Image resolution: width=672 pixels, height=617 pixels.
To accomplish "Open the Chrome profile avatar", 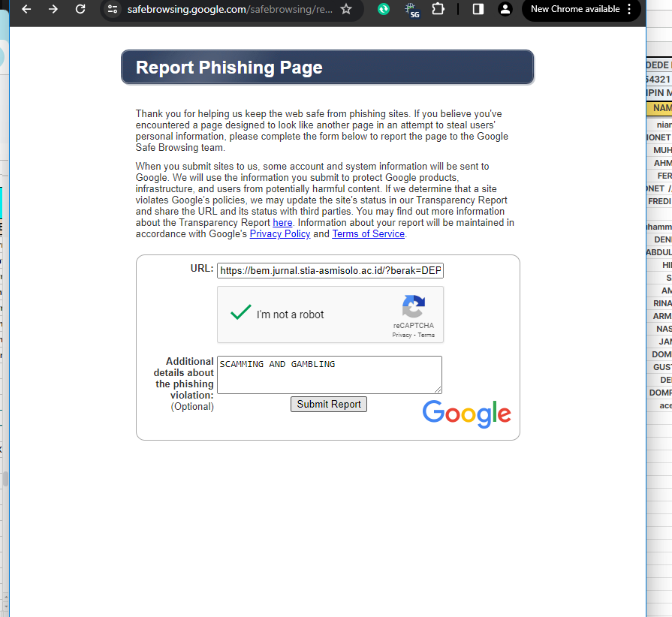I will 505,9.
